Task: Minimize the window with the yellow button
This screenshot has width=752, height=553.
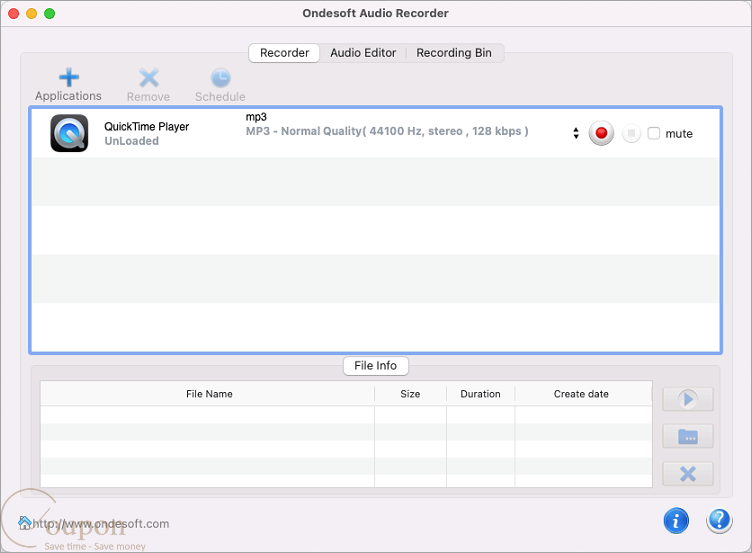Action: 32,13
